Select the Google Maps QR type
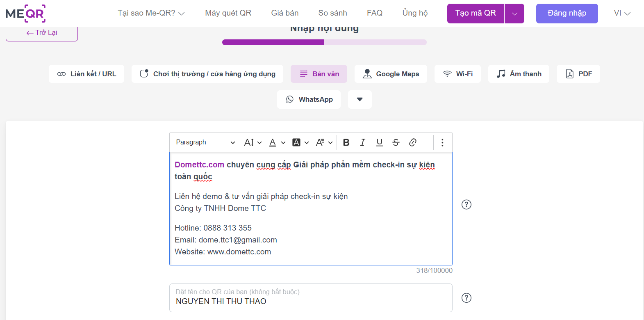 391,74
